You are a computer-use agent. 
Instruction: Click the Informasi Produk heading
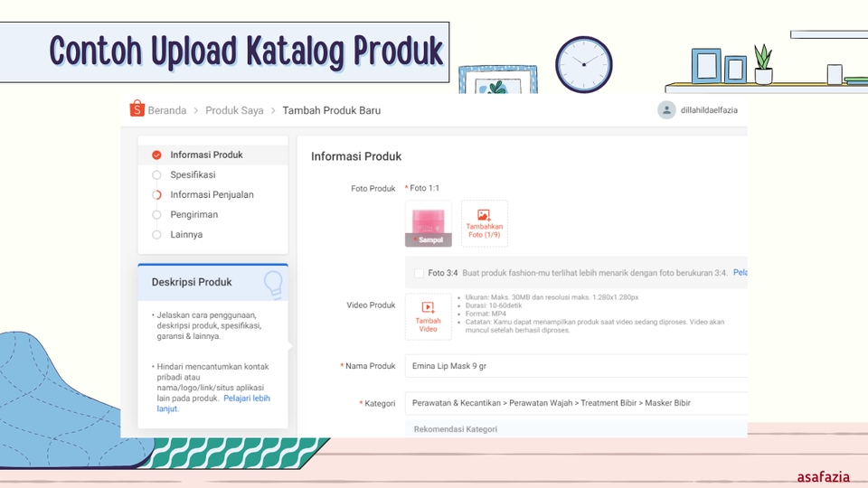click(356, 156)
